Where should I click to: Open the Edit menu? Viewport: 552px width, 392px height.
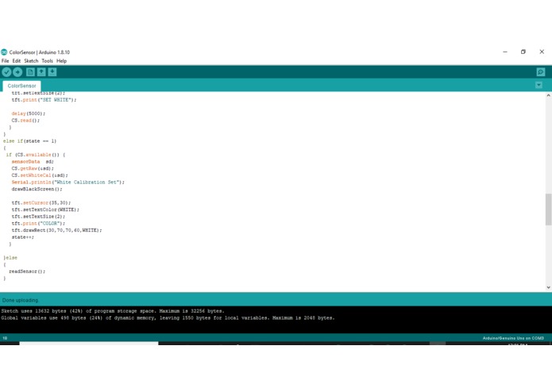tap(17, 61)
